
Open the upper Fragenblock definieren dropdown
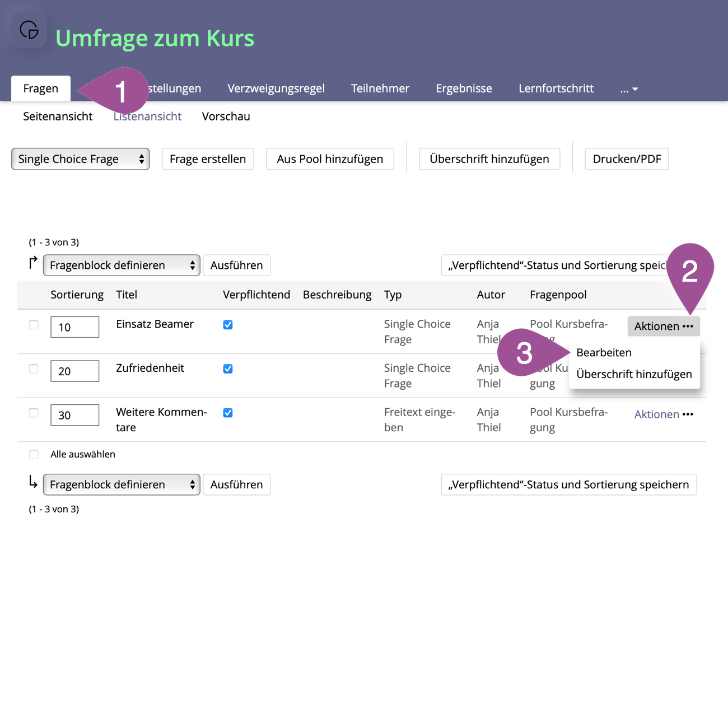122,265
